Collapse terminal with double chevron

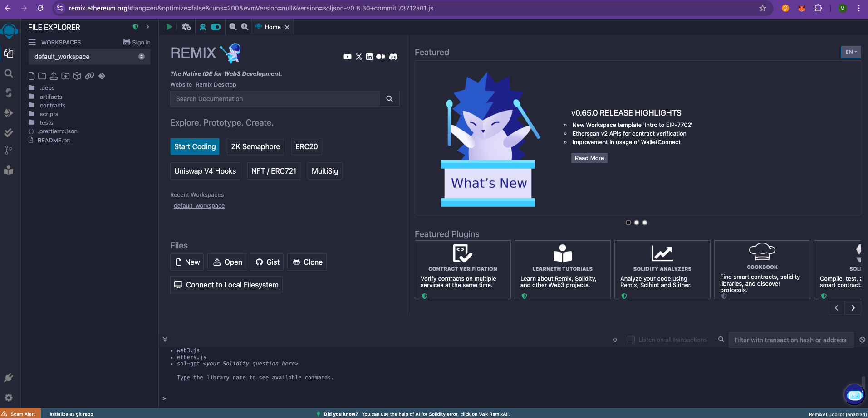(x=165, y=339)
